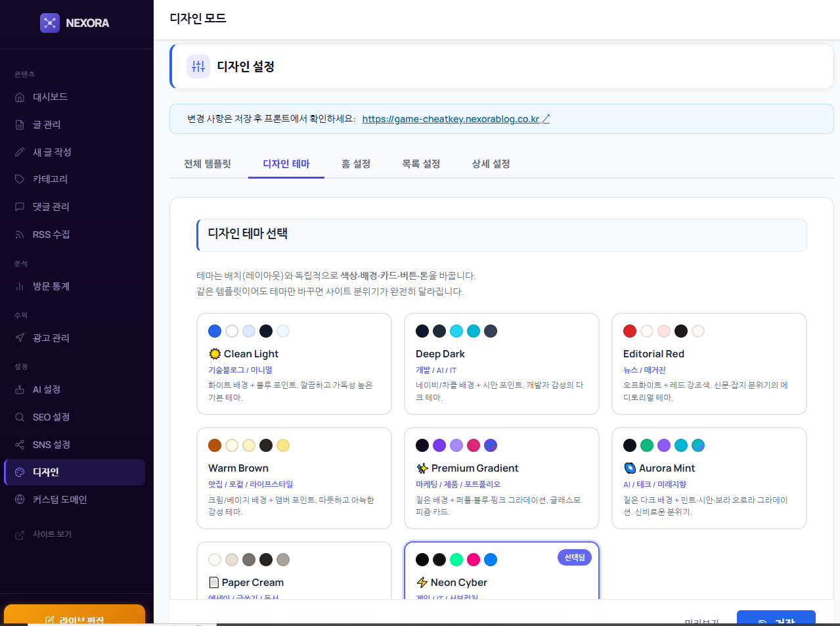Pick the Aurora Mint theme card
840x626 pixels.
pos(709,478)
